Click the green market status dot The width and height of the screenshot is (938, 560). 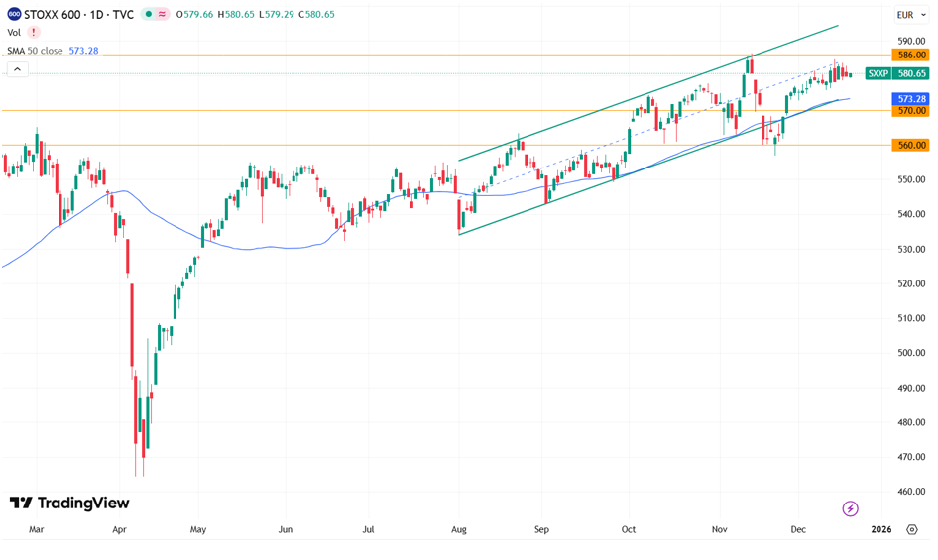[148, 15]
